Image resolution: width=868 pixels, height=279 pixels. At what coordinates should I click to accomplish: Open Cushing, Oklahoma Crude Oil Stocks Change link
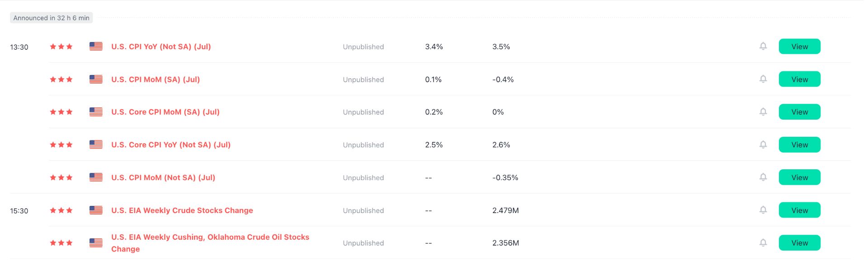pyautogui.click(x=210, y=243)
